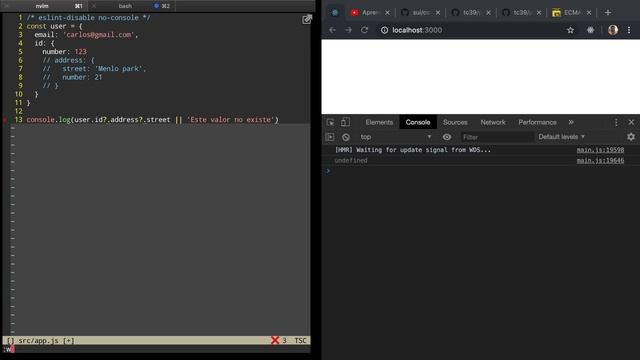The height and width of the screenshot is (360, 640).
Task: Open the main.js:19646 source link
Action: [600, 160]
